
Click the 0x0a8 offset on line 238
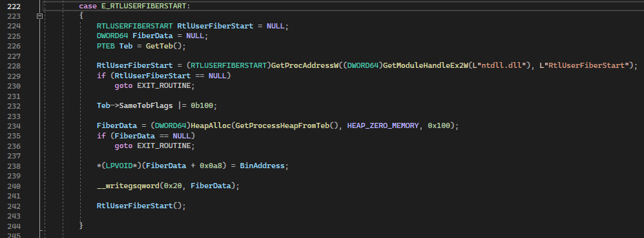(211, 166)
